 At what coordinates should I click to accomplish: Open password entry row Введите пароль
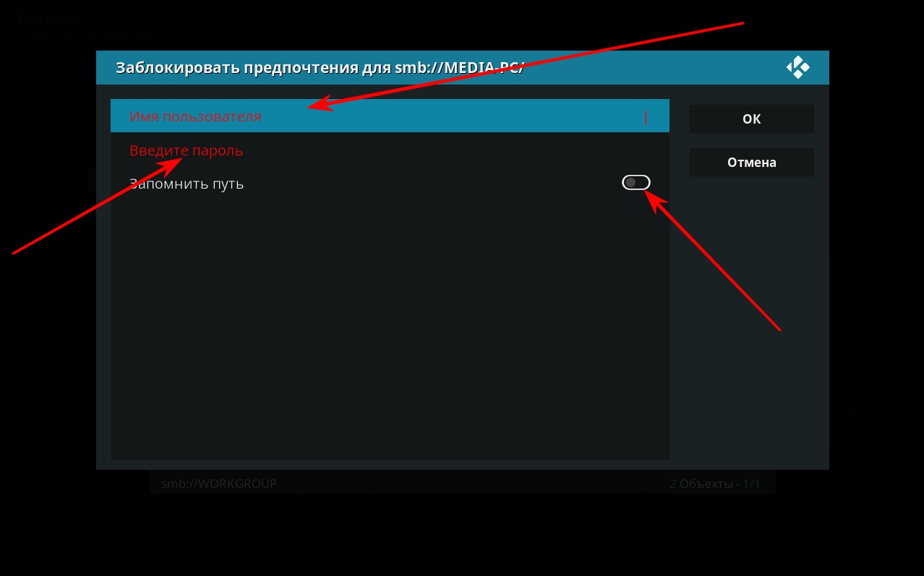pos(390,150)
